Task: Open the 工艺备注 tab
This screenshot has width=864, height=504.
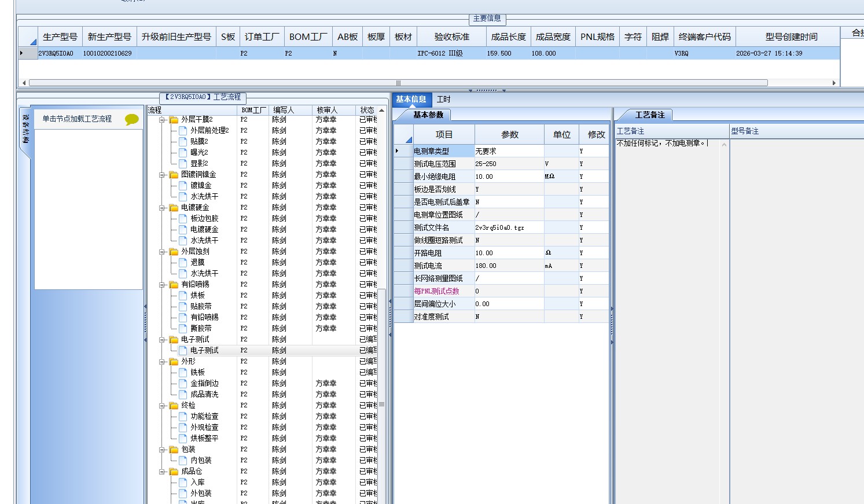Action: click(650, 115)
